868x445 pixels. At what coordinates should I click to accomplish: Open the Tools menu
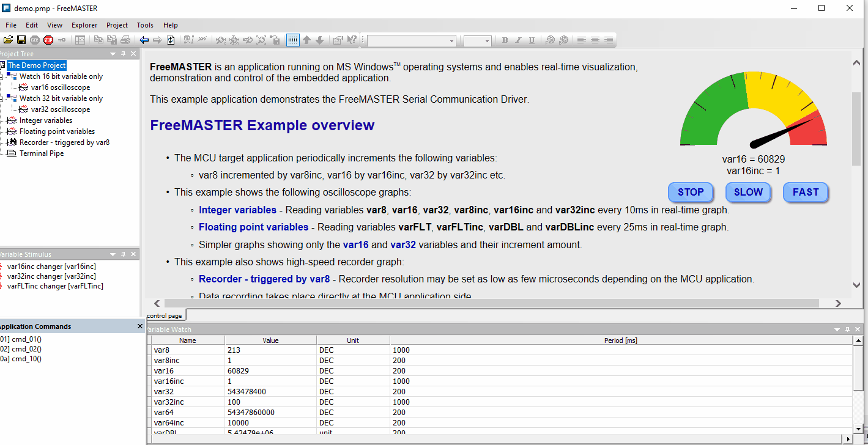[x=144, y=25]
